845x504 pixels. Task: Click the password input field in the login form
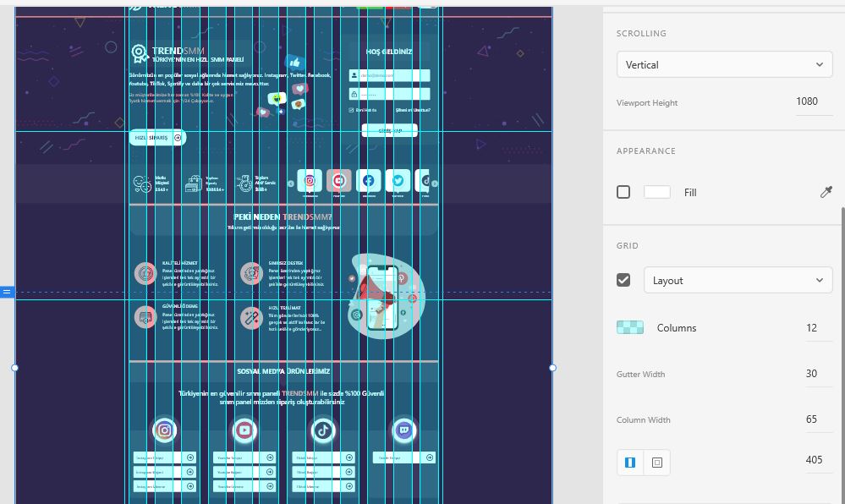[390, 94]
